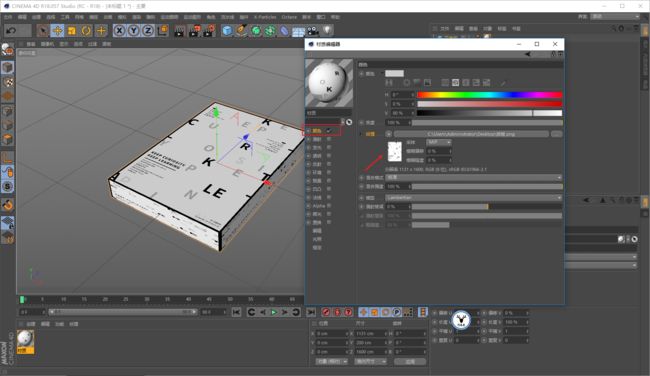Toggle Z axis lock
Image resolution: width=650 pixels, height=376 pixels.
[148, 31]
